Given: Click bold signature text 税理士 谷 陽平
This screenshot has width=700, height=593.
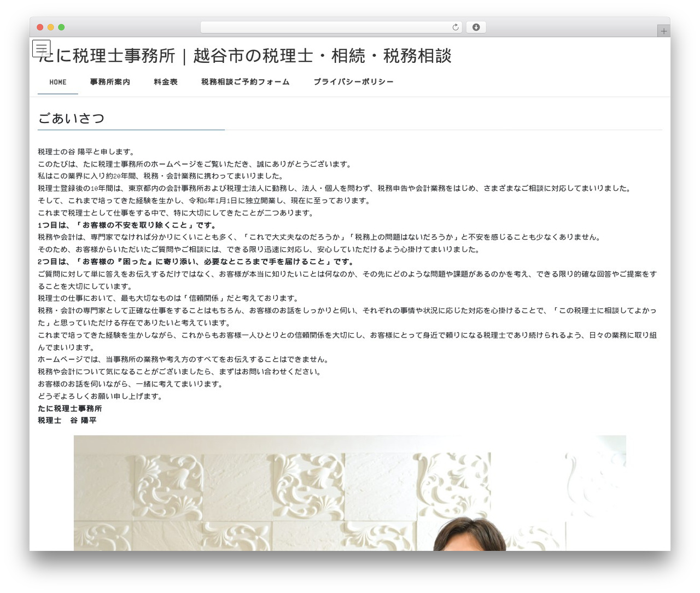Looking at the screenshot, I should point(67,420).
